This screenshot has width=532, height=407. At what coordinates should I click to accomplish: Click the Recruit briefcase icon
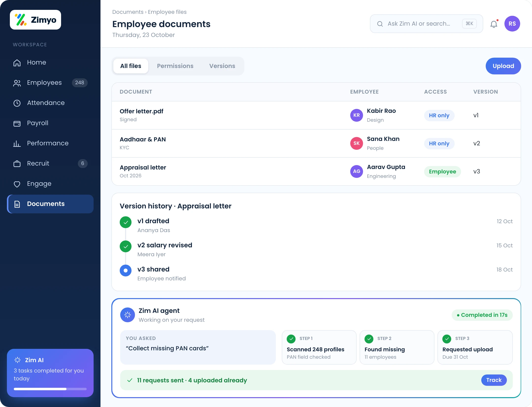click(17, 164)
